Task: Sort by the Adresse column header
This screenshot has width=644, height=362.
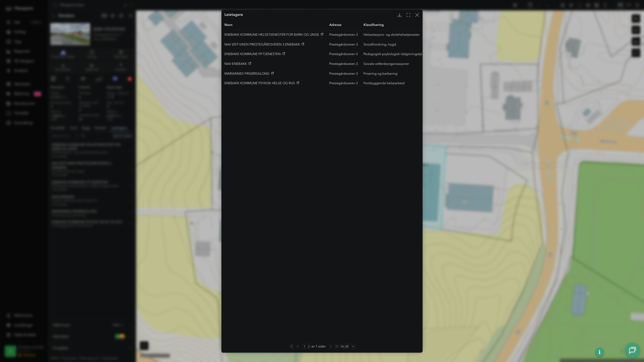Action: tap(335, 25)
